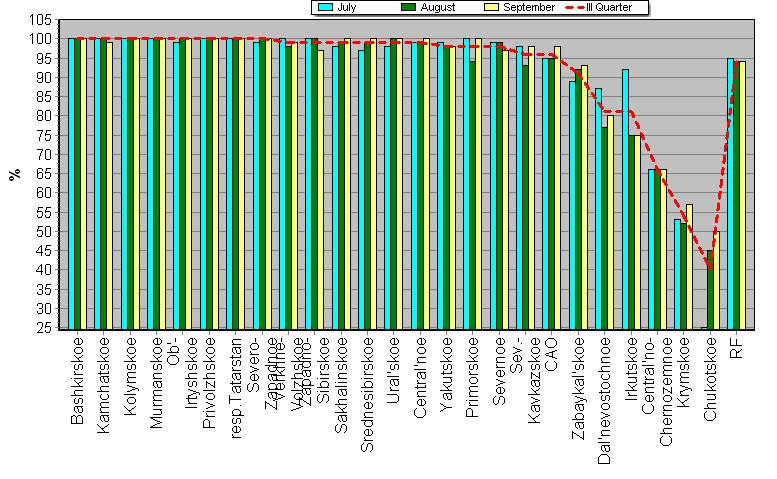Select the Kolymskoe category label
777x479 pixels.
130,376
